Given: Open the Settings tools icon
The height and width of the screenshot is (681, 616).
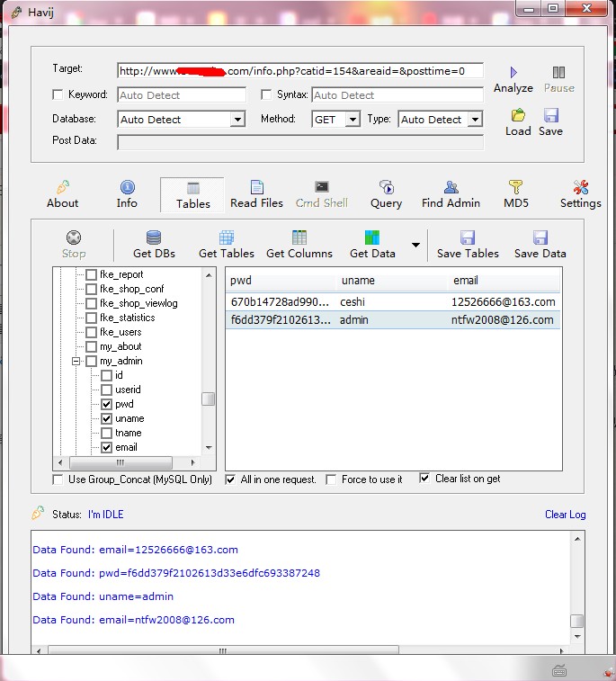Looking at the screenshot, I should (x=580, y=187).
